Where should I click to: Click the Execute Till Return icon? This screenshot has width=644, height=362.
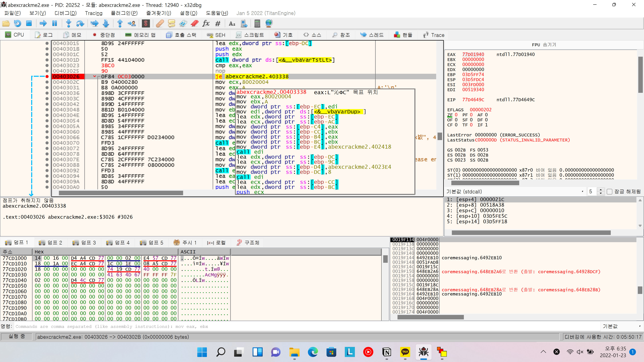point(120,23)
